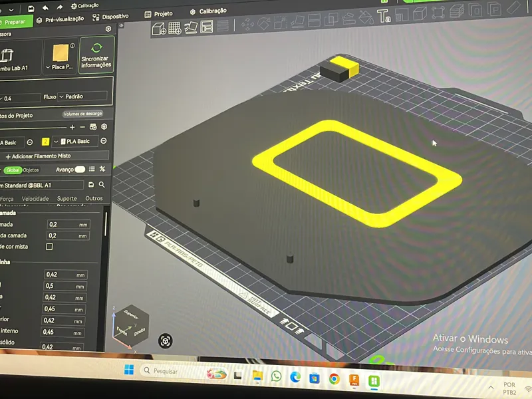532x399 pixels.
Task: Click Adicionar Filamento Misto button
Action: (x=55, y=156)
